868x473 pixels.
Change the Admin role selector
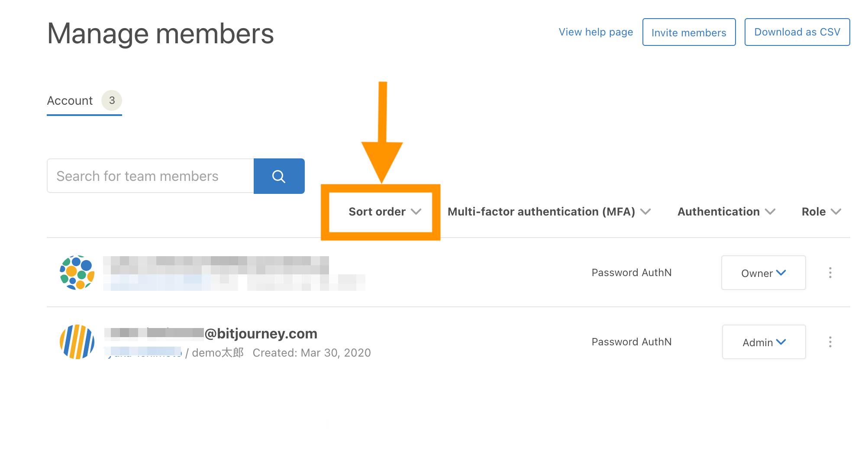(764, 342)
